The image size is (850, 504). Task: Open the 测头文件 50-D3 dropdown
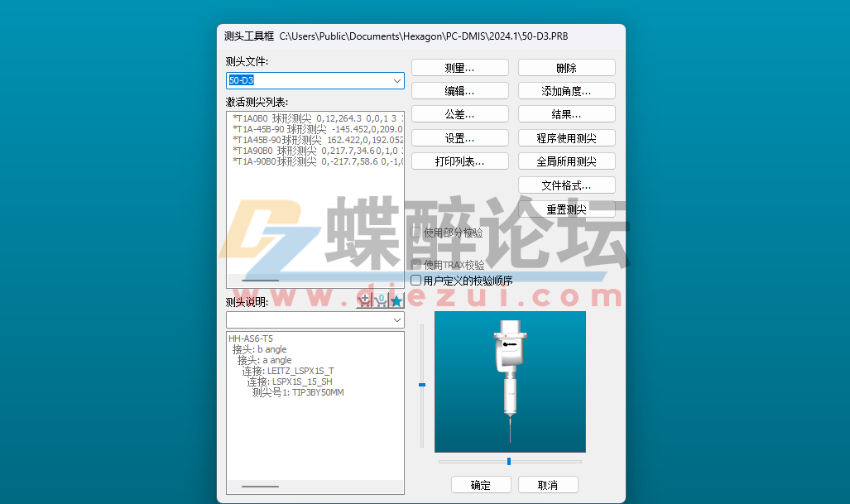point(397,80)
